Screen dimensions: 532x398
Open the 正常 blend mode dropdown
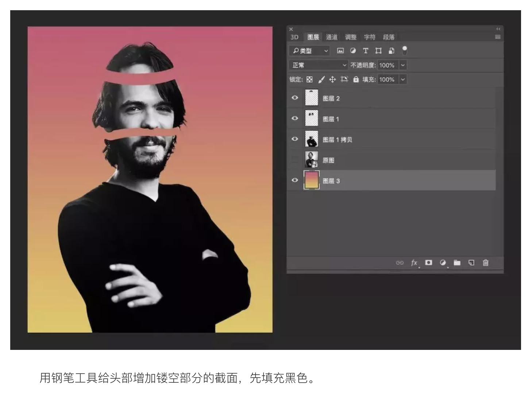pyautogui.click(x=319, y=65)
